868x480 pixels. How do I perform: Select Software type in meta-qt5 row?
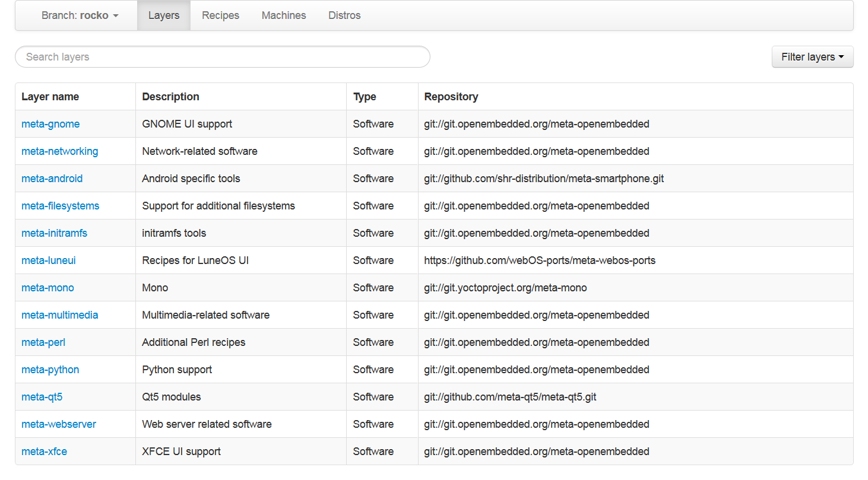(373, 397)
